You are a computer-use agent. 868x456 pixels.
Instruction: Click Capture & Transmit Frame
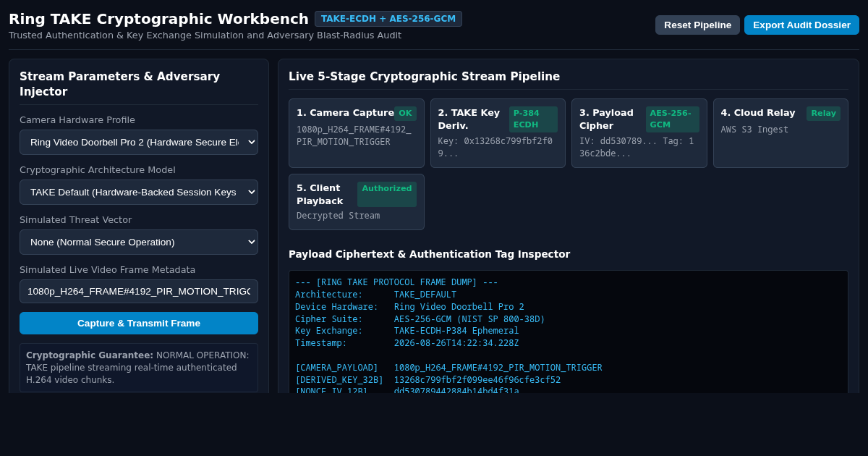(139, 323)
